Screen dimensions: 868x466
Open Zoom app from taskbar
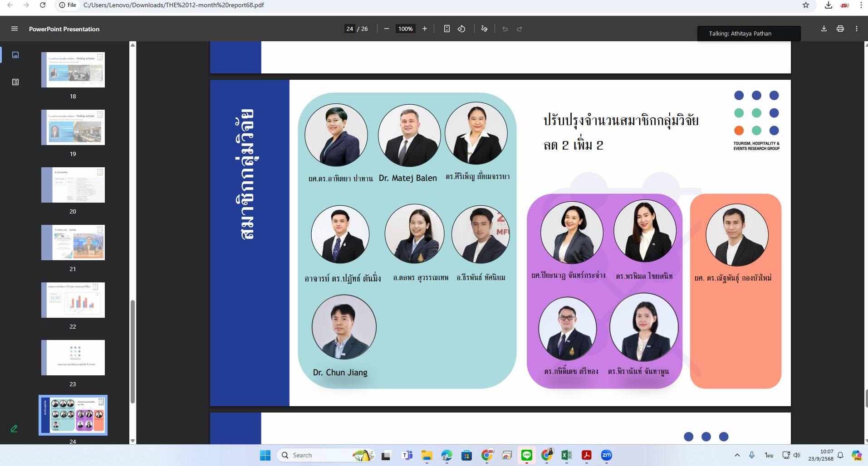pyautogui.click(x=606, y=455)
